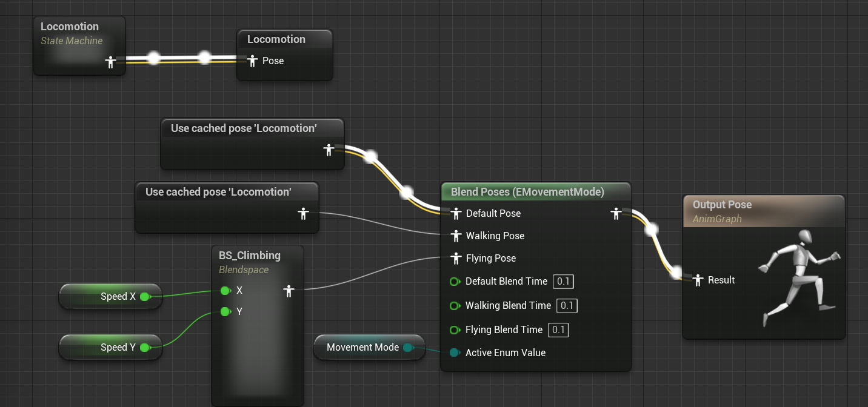Click the Flying Blend Time value field
The width and height of the screenshot is (868, 407).
558,330
